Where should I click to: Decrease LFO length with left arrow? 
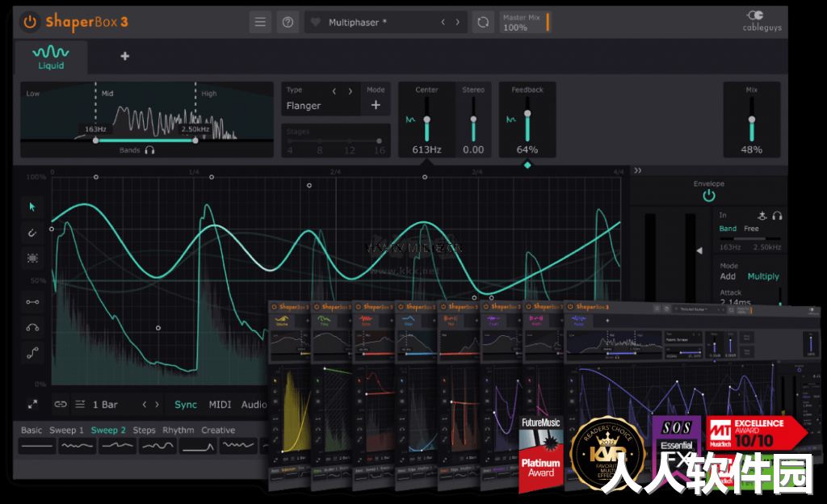click(144, 405)
